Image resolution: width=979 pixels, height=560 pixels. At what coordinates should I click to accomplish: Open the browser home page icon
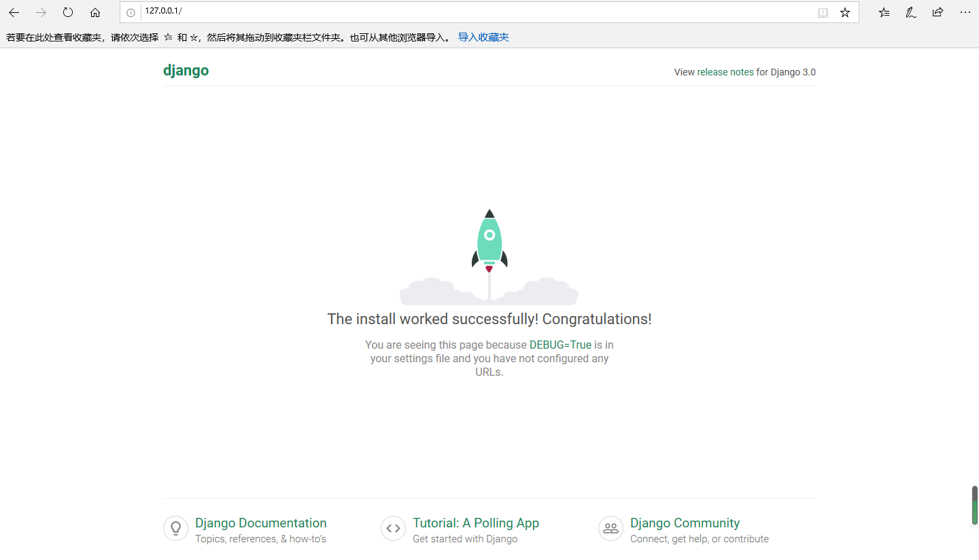coord(95,12)
